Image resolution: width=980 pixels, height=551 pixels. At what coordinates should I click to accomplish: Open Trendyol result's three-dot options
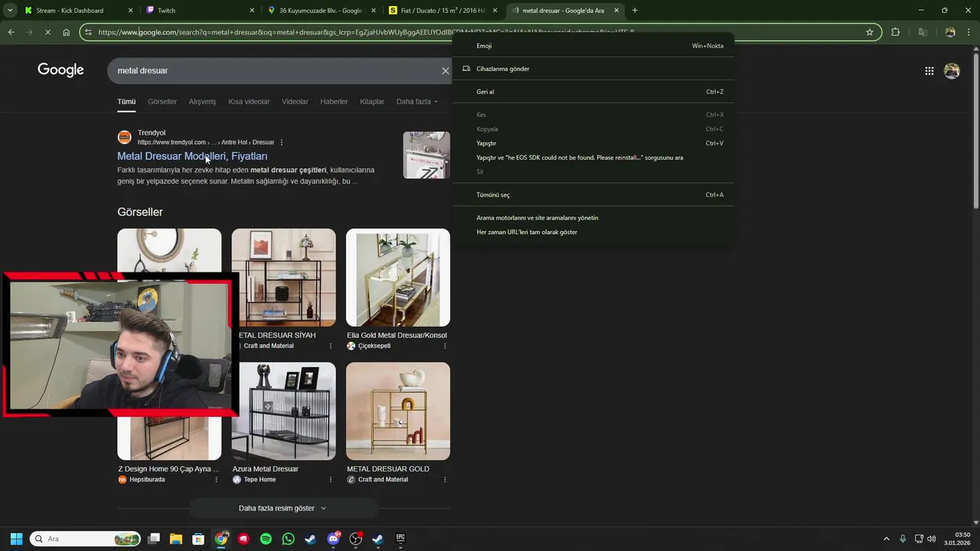(x=282, y=142)
